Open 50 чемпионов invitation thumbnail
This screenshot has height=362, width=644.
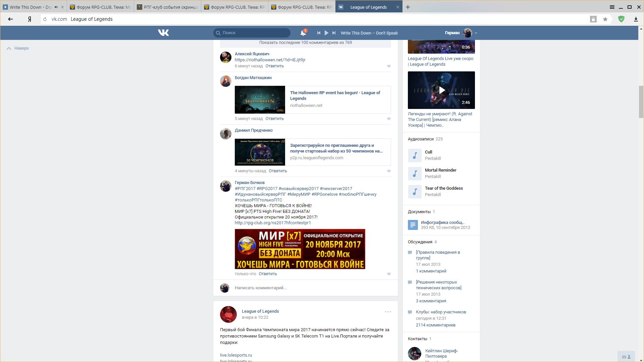click(260, 152)
